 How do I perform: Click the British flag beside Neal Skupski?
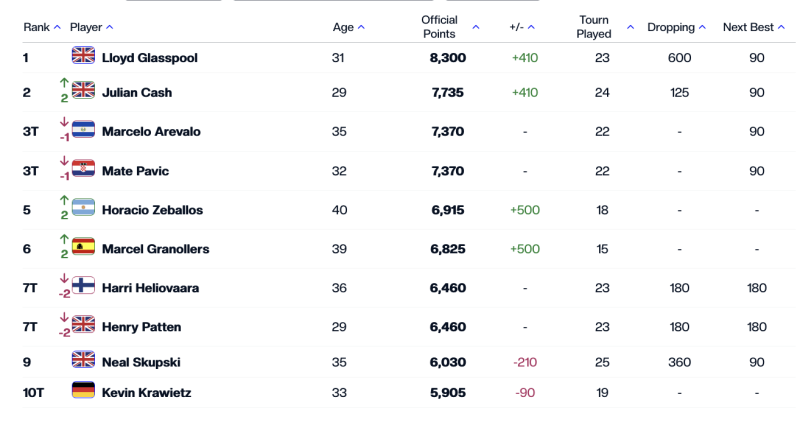83,361
